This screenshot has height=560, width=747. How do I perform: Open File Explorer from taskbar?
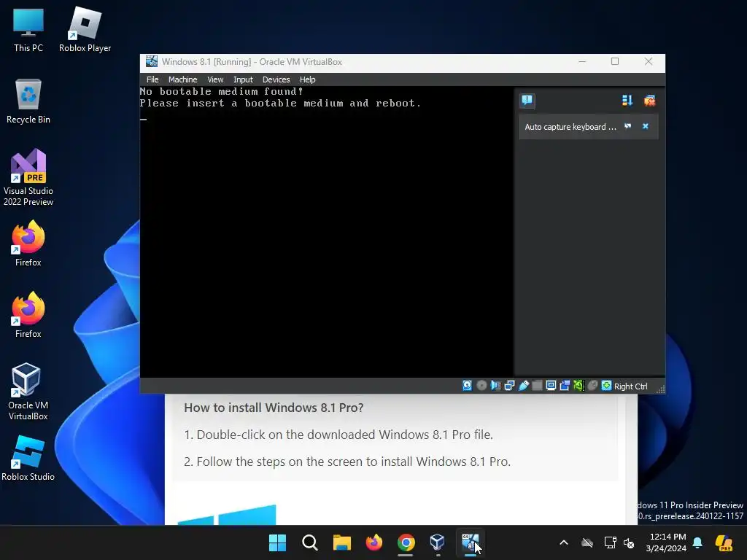pyautogui.click(x=341, y=542)
